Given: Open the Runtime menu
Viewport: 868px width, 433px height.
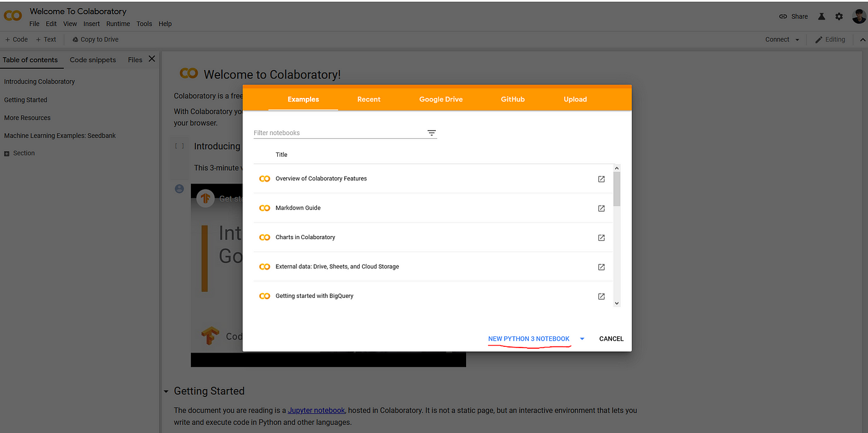Looking at the screenshot, I should coord(118,24).
